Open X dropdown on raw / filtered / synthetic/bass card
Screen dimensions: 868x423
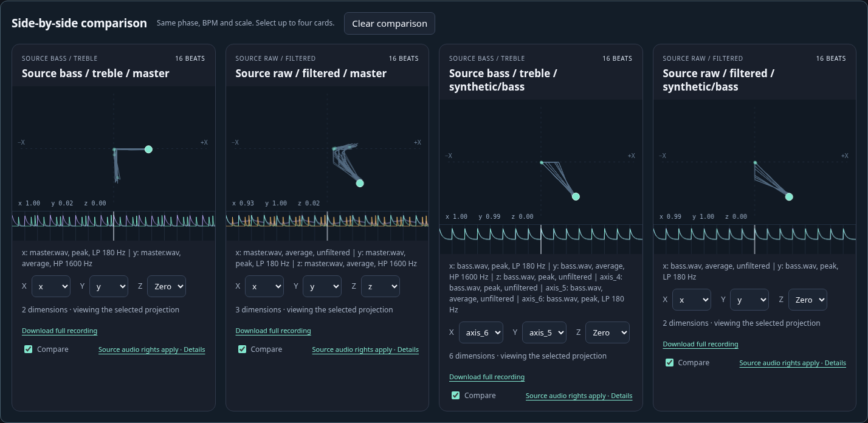tap(692, 300)
